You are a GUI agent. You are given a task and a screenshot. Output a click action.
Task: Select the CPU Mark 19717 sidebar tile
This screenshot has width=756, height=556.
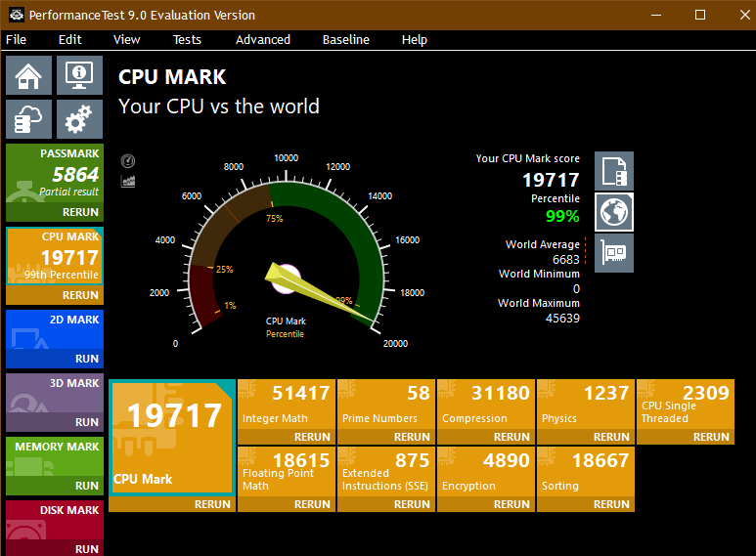click(x=55, y=256)
